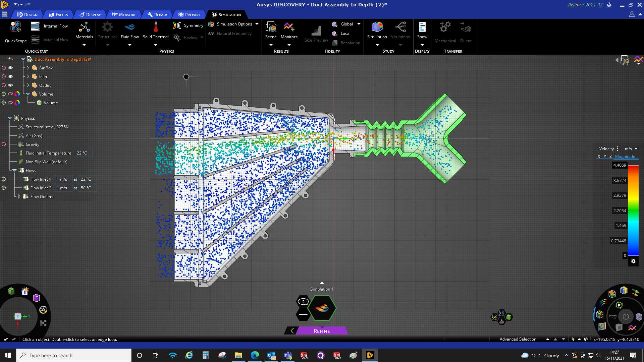
Task: Click the velocity color legend bar
Action: click(633, 210)
